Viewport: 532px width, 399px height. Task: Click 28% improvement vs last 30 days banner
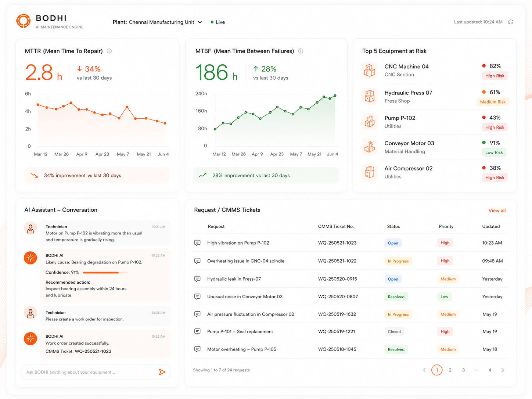coord(266,175)
